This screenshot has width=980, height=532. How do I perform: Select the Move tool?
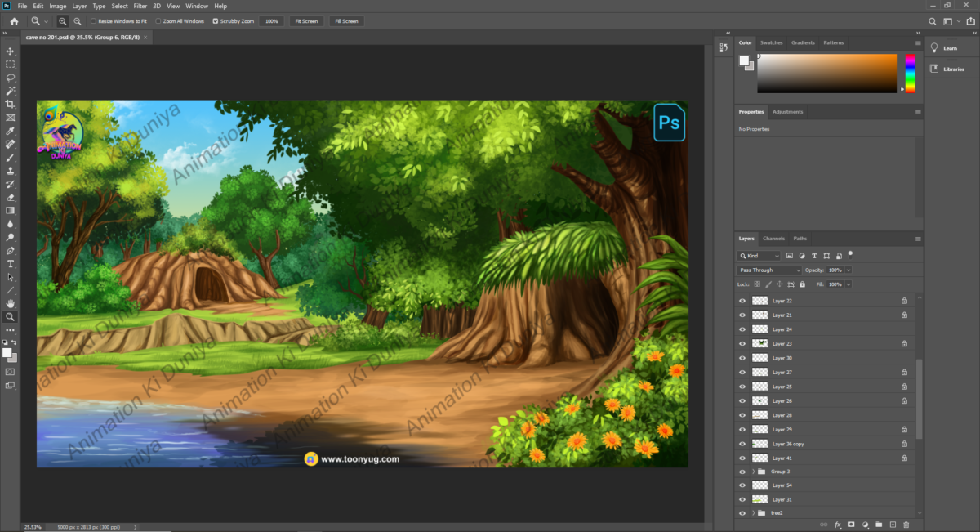(11, 51)
